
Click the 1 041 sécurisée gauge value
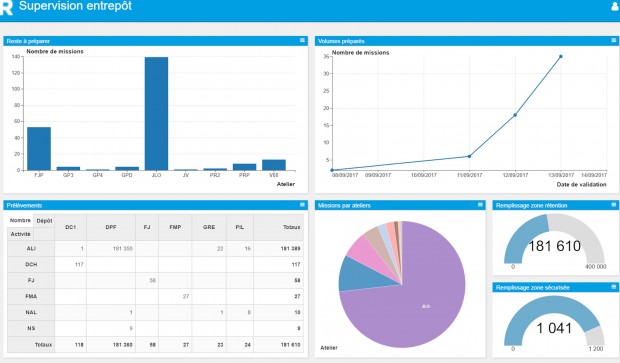pos(554,328)
